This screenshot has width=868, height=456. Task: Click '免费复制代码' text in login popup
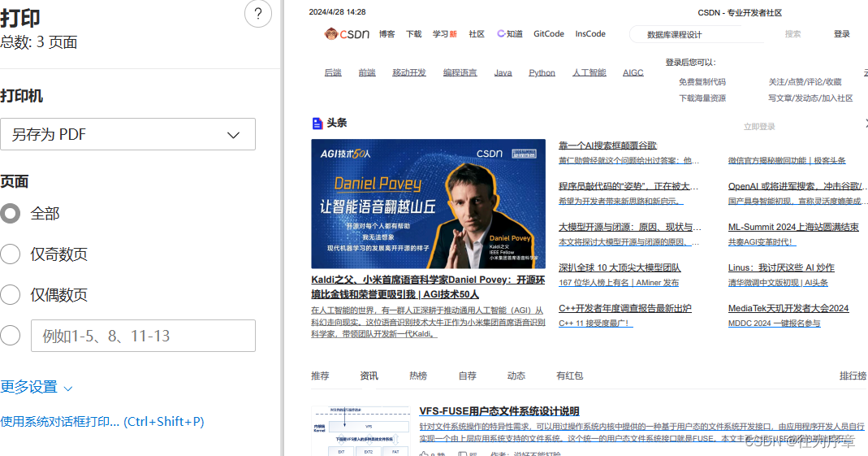tap(702, 82)
